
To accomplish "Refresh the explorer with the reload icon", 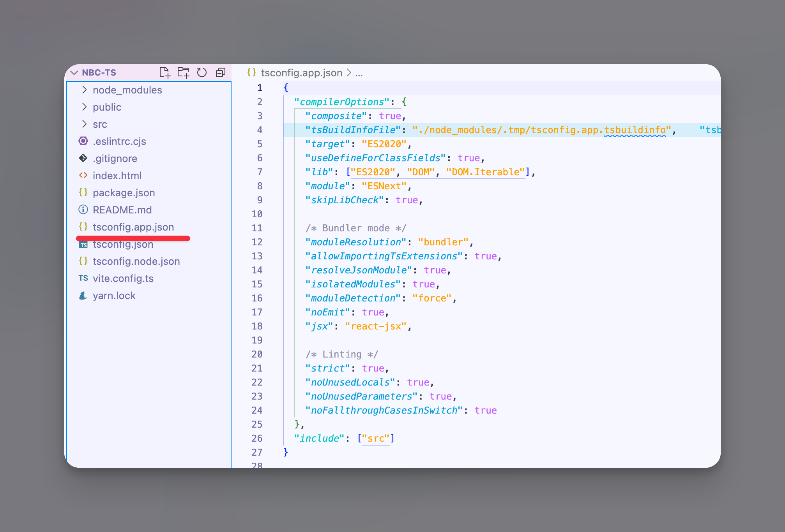I will pos(202,72).
